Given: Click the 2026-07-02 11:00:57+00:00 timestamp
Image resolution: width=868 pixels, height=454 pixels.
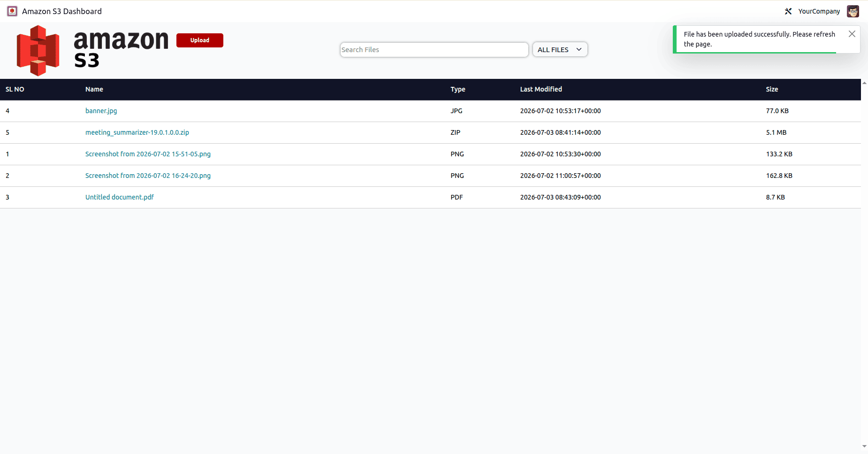Looking at the screenshot, I should [x=561, y=176].
